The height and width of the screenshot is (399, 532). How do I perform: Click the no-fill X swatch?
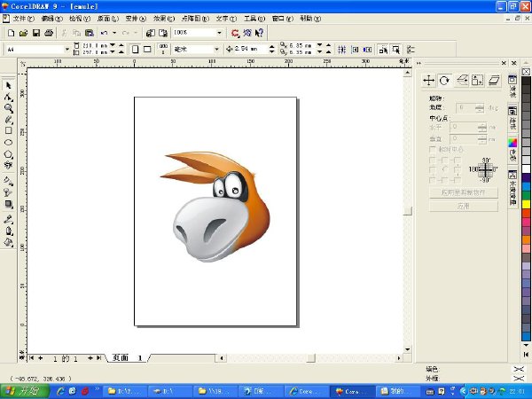click(x=526, y=72)
